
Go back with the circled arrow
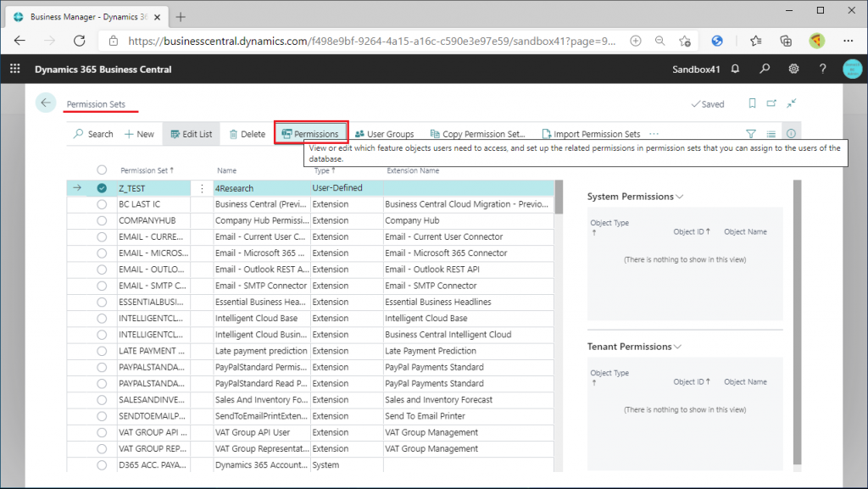click(46, 103)
